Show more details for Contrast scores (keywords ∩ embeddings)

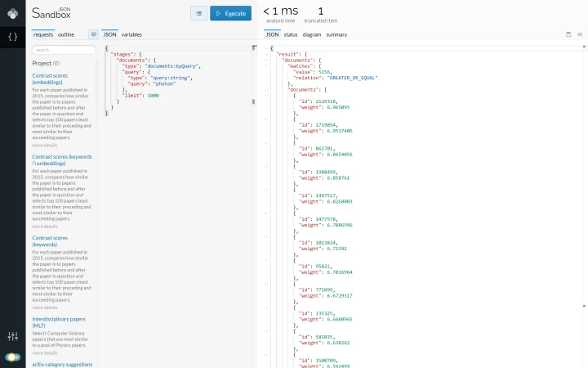pyautogui.click(x=45, y=227)
